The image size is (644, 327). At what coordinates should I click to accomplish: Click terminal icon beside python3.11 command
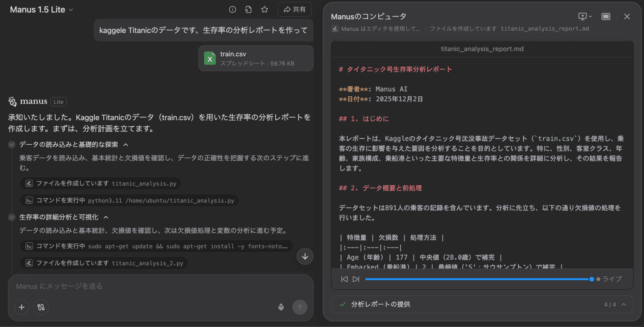click(x=29, y=200)
